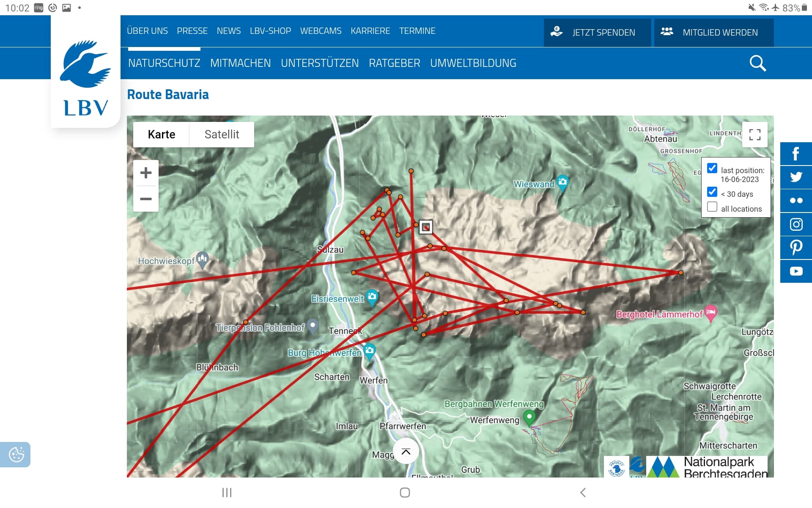Tap Android recent apps button
Screen dimensions: 812x508
point(227,492)
